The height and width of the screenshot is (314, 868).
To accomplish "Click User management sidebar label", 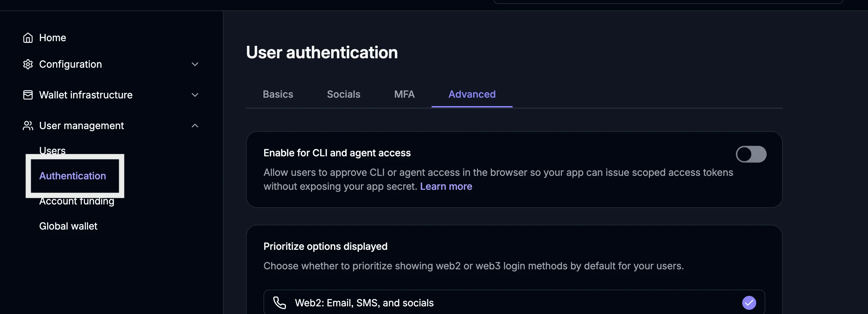I will coord(81,126).
